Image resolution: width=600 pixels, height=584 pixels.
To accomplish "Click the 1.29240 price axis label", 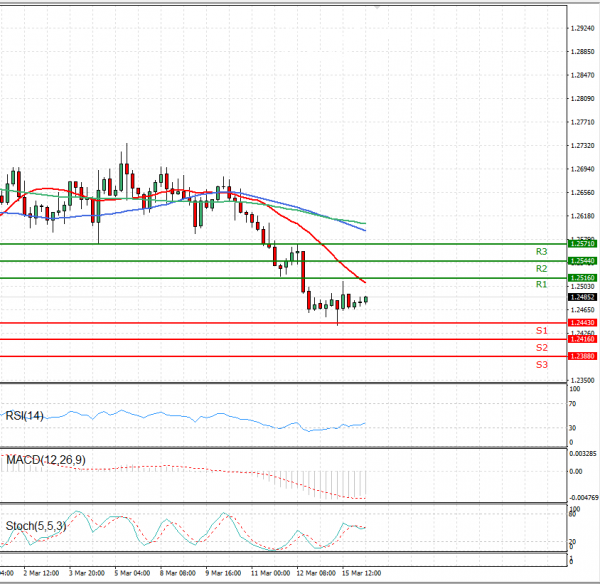I will tap(582, 28).
